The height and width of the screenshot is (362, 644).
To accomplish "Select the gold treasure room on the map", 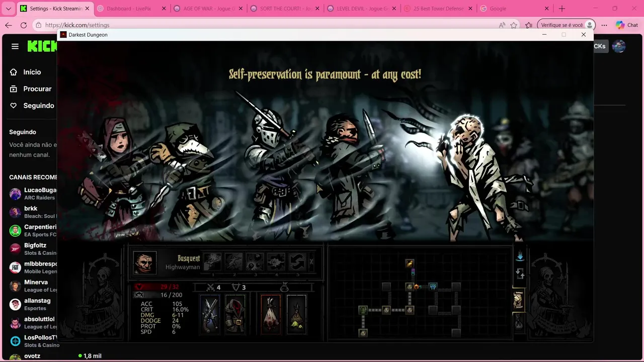I will (x=410, y=263).
